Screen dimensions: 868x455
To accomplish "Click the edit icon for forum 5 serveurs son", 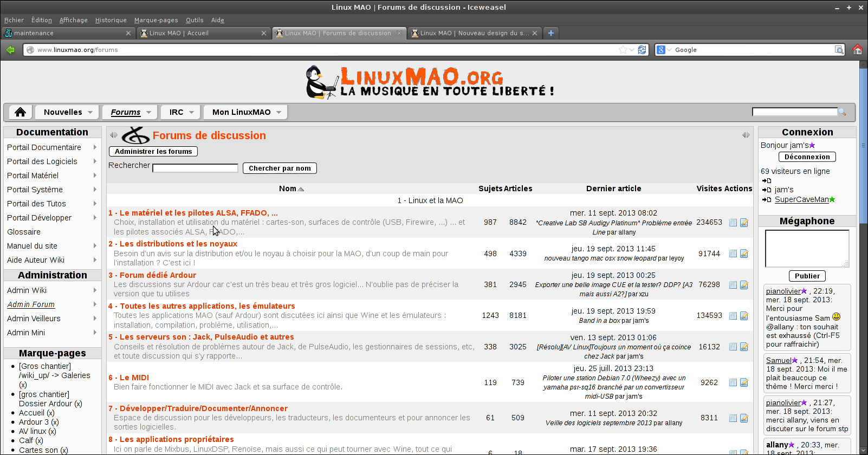I will pos(744,347).
